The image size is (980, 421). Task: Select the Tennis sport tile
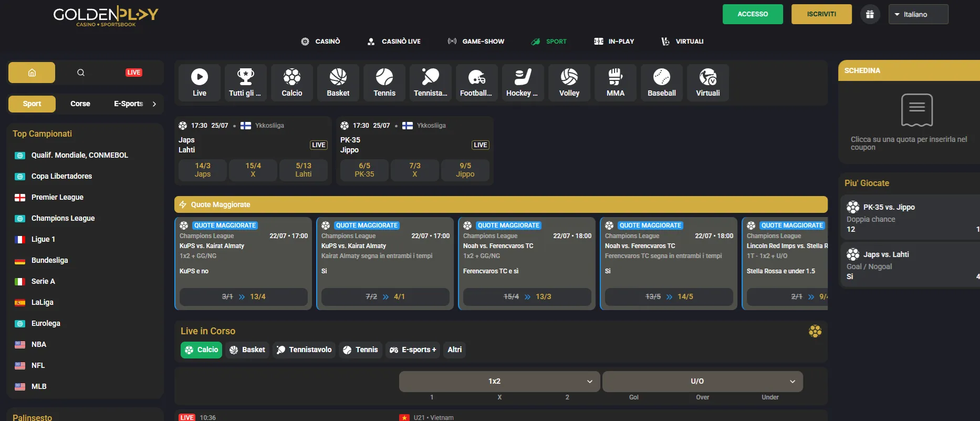[x=384, y=83]
